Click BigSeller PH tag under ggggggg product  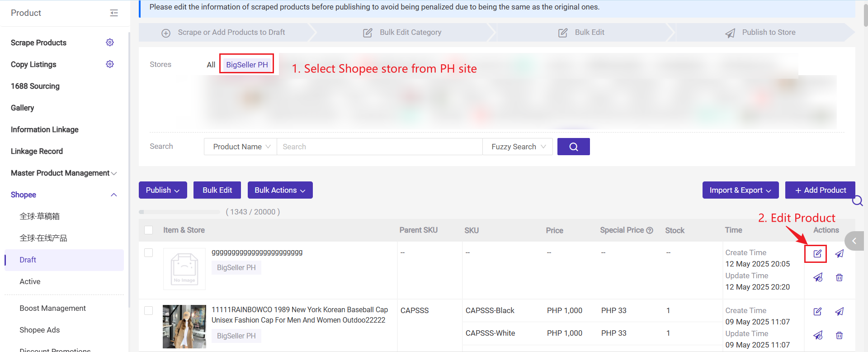tap(236, 268)
